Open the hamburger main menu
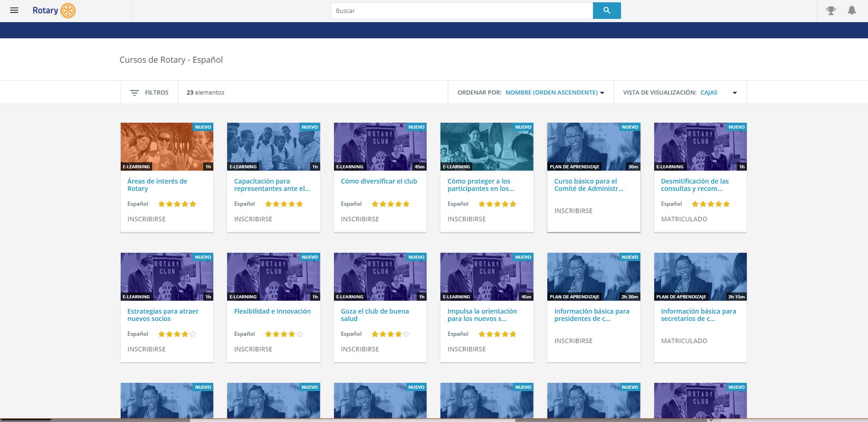The height and width of the screenshot is (422, 868). click(x=14, y=11)
